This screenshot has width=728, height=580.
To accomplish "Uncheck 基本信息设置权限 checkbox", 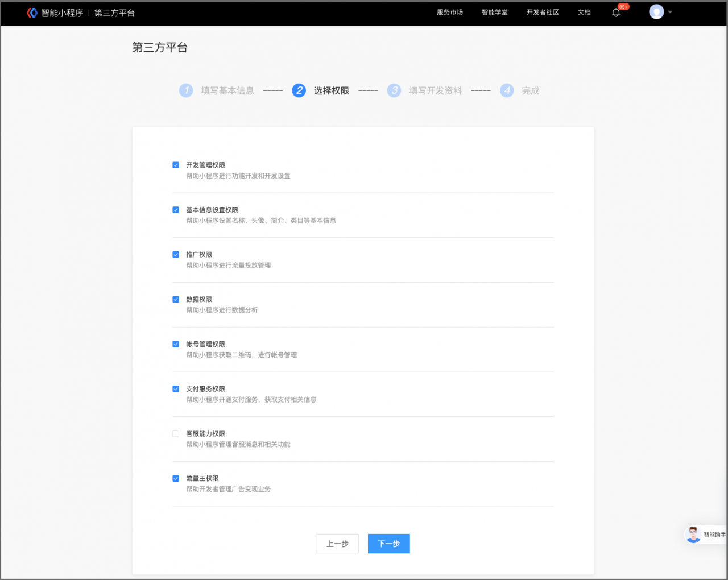I will click(176, 210).
